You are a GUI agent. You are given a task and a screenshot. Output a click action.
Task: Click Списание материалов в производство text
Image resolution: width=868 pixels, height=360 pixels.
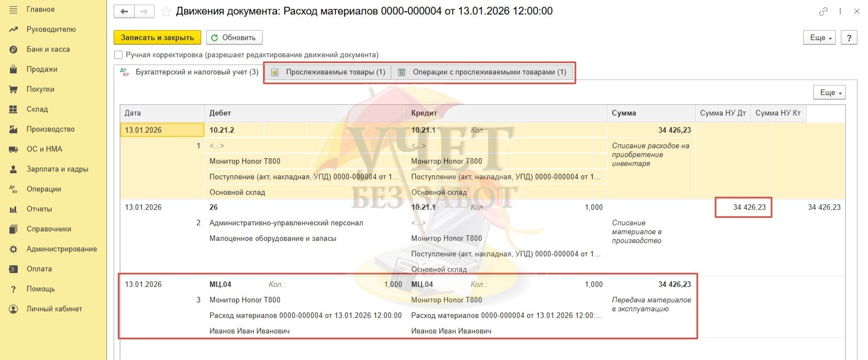[637, 232]
